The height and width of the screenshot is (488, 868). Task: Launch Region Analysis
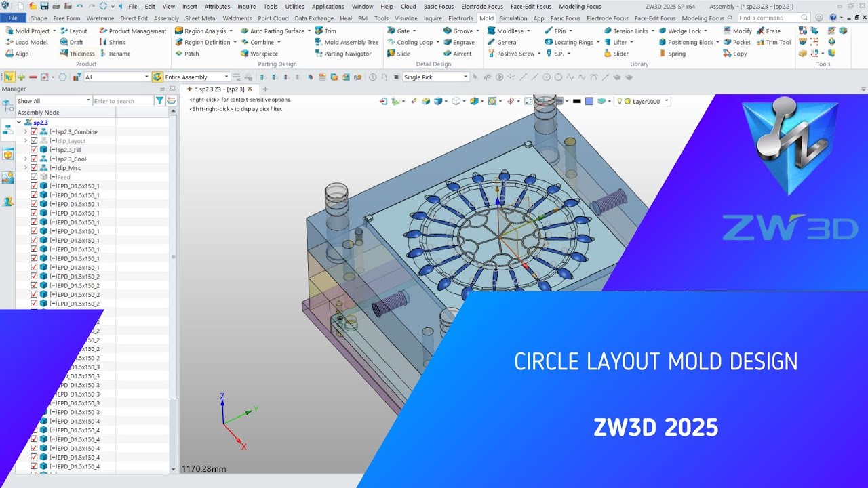(203, 31)
